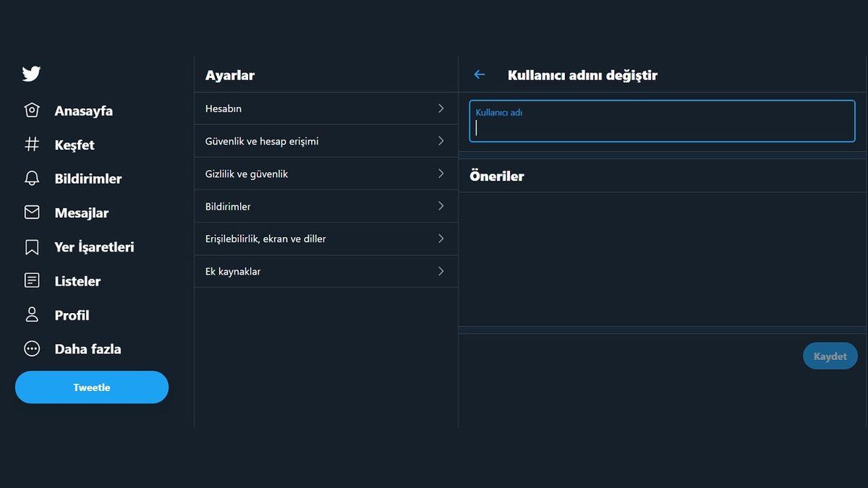Open Listeler using the list icon
The image size is (868, 488).
coord(32,280)
